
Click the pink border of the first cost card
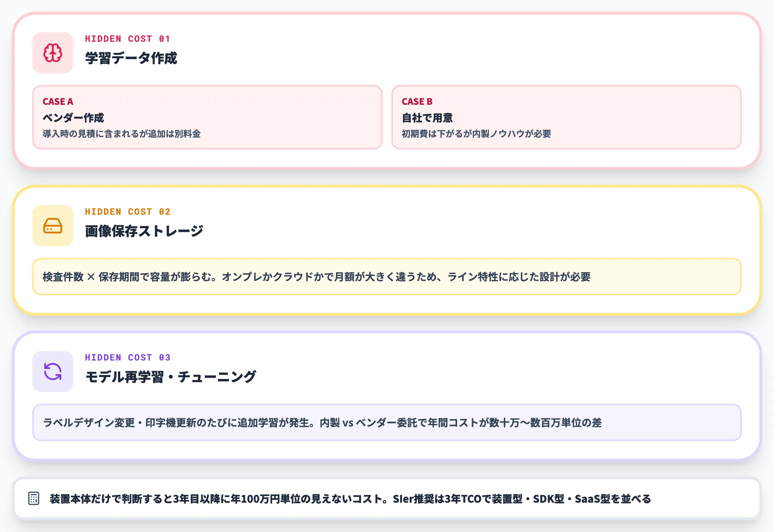(x=387, y=12)
